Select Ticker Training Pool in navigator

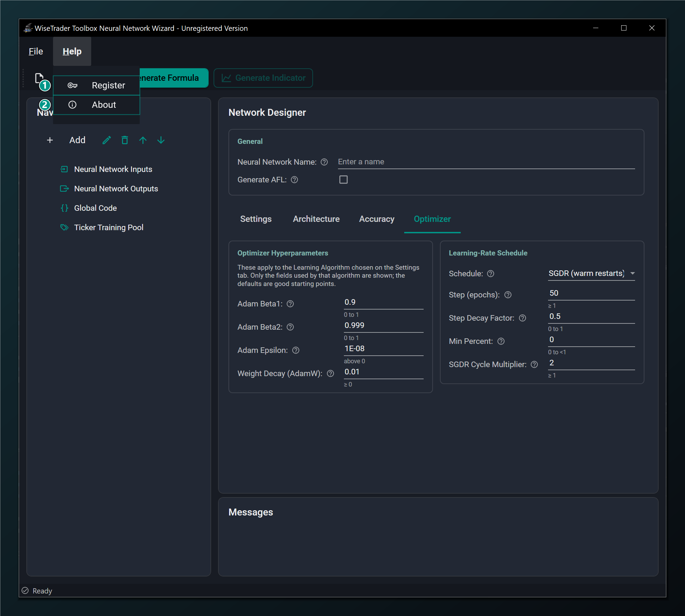pyautogui.click(x=109, y=227)
